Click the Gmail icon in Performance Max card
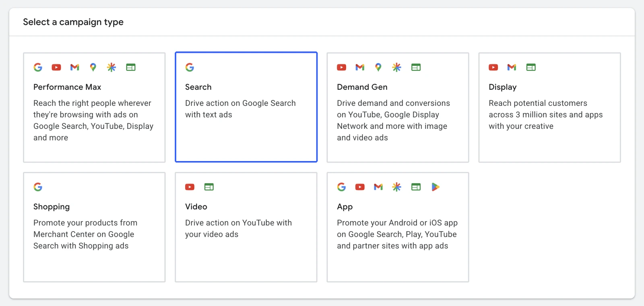Screen dimensions: 644x306 [x=75, y=67]
